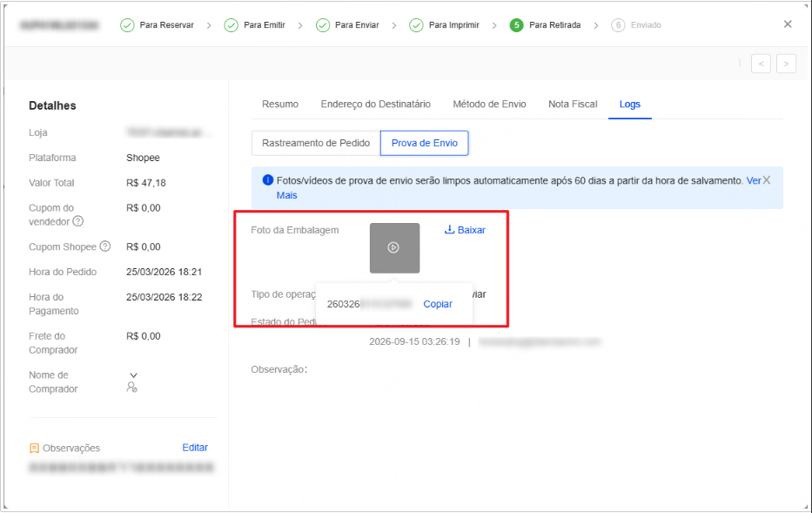Dismiss the blue info banner with X
Image resolution: width=812 pixels, height=513 pixels.
click(x=767, y=180)
